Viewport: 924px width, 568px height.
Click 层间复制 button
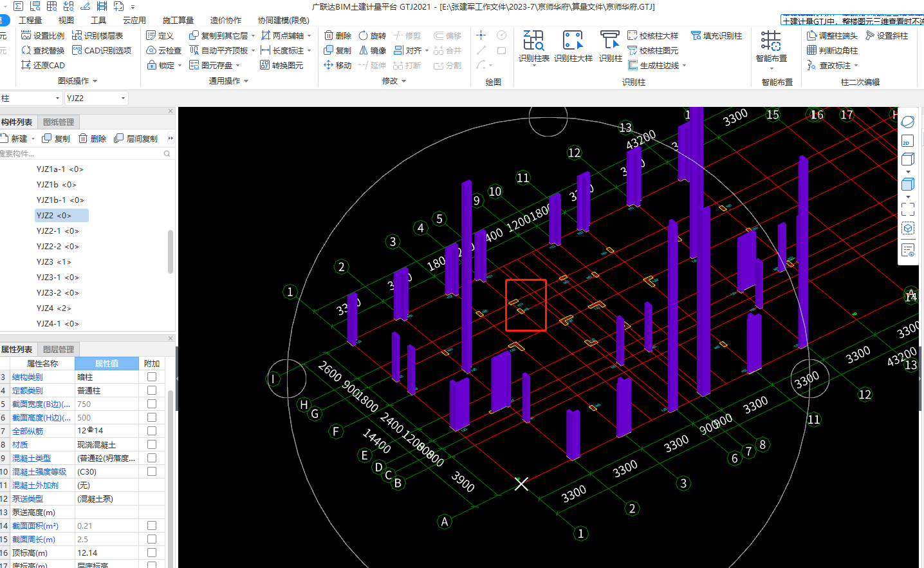(136, 138)
